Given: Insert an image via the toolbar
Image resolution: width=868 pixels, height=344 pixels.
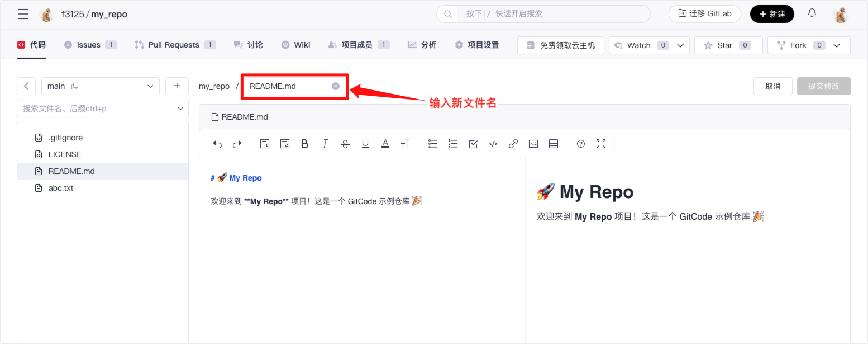Looking at the screenshot, I should pos(533,144).
